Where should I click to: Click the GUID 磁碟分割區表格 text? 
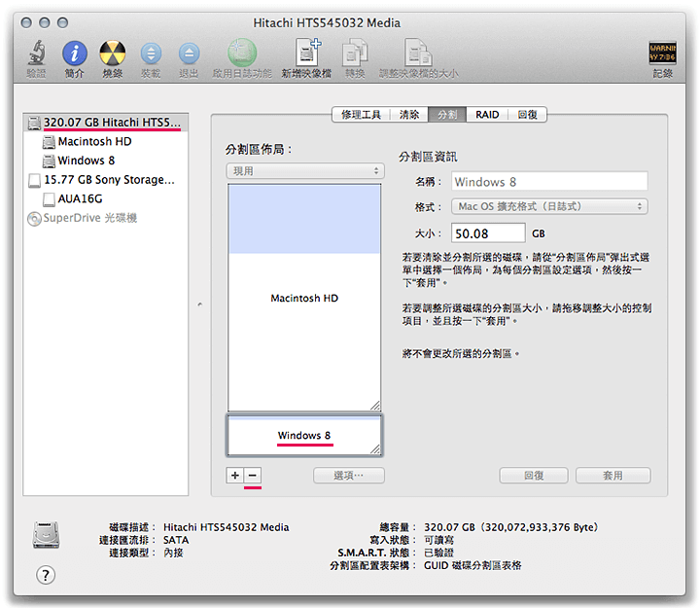[472, 565]
